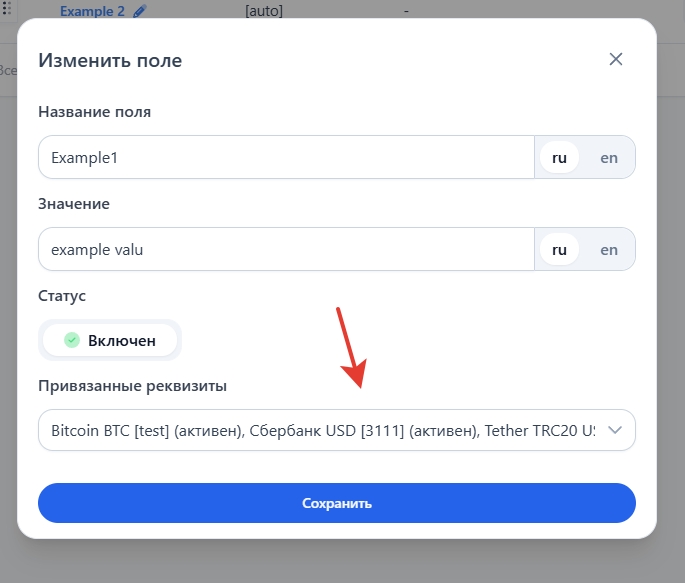Click the Название поля label
The image size is (685, 583).
(x=94, y=112)
